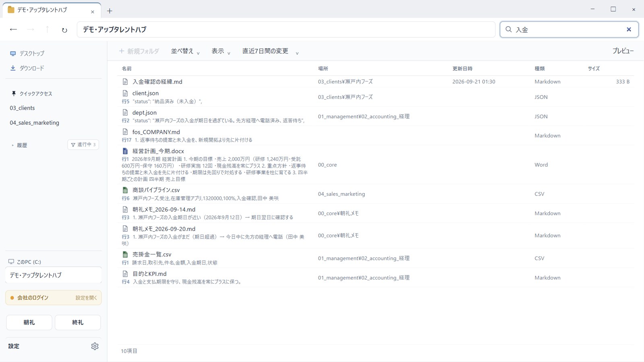Click the search magnifier icon
Image resolution: width=644 pixels, height=362 pixels.
pyautogui.click(x=508, y=29)
